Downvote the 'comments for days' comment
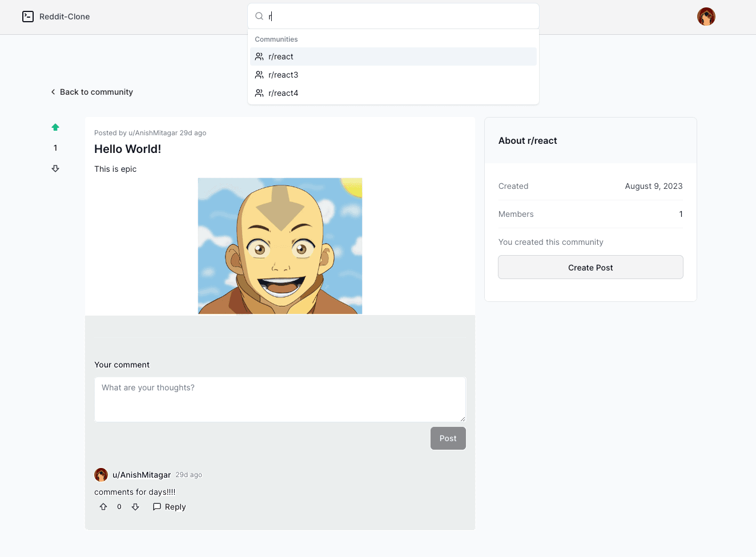This screenshot has width=756, height=557. coord(135,507)
